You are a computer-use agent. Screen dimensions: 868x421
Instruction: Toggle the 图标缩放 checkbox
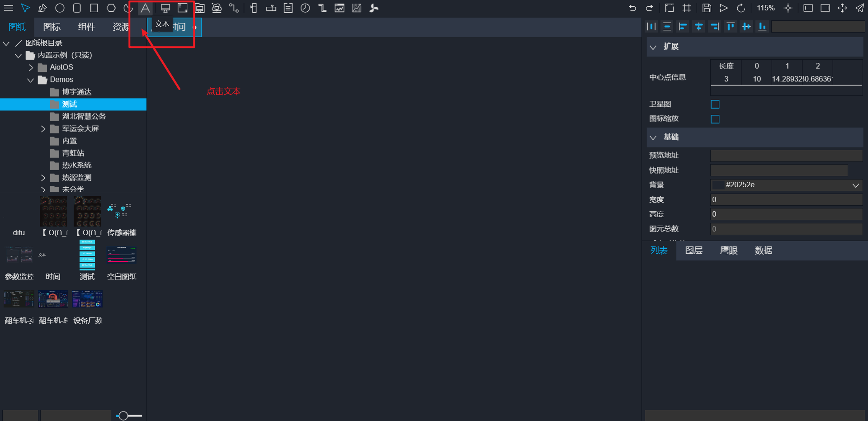point(715,119)
